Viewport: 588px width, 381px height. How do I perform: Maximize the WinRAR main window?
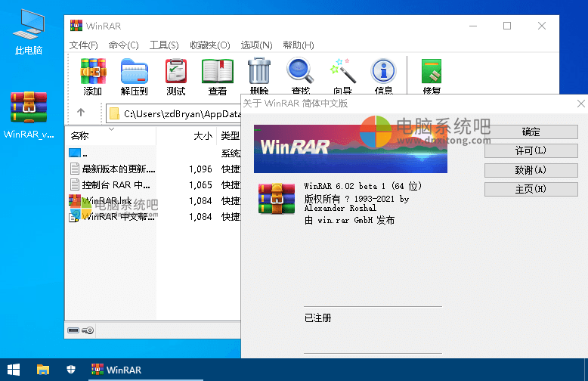click(507, 26)
